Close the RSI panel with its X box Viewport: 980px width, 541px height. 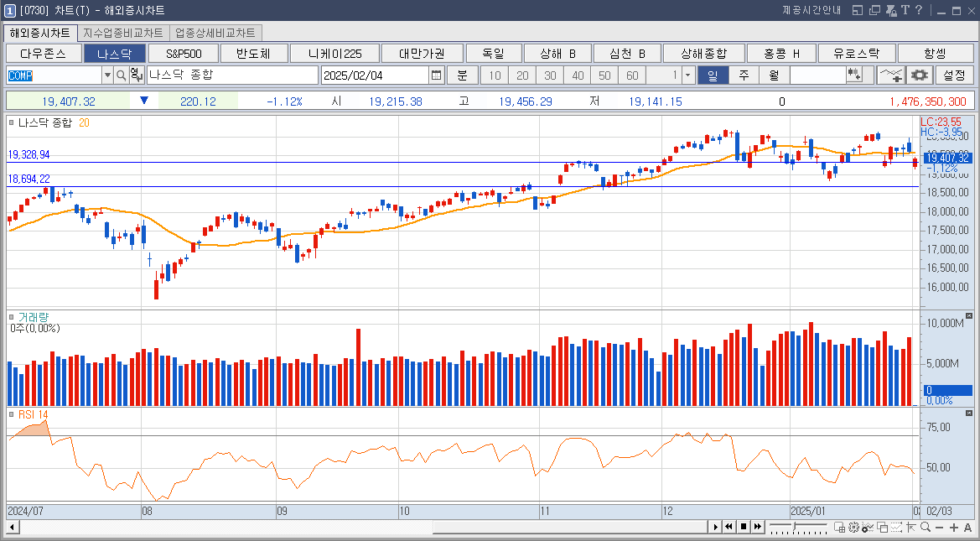pyautogui.click(x=969, y=414)
